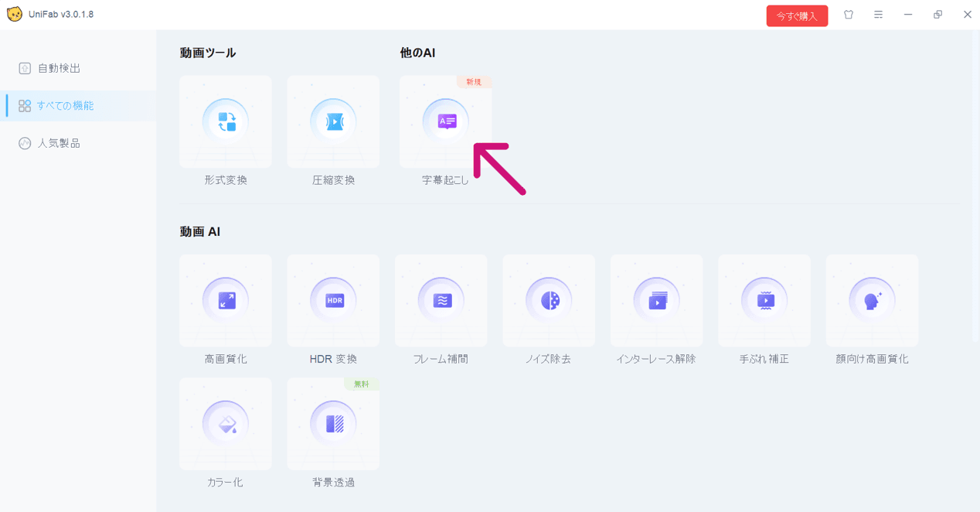The width and height of the screenshot is (980, 512).
Task: Launch the 顔向け高画質化 face enhancer
Action: [x=872, y=301]
